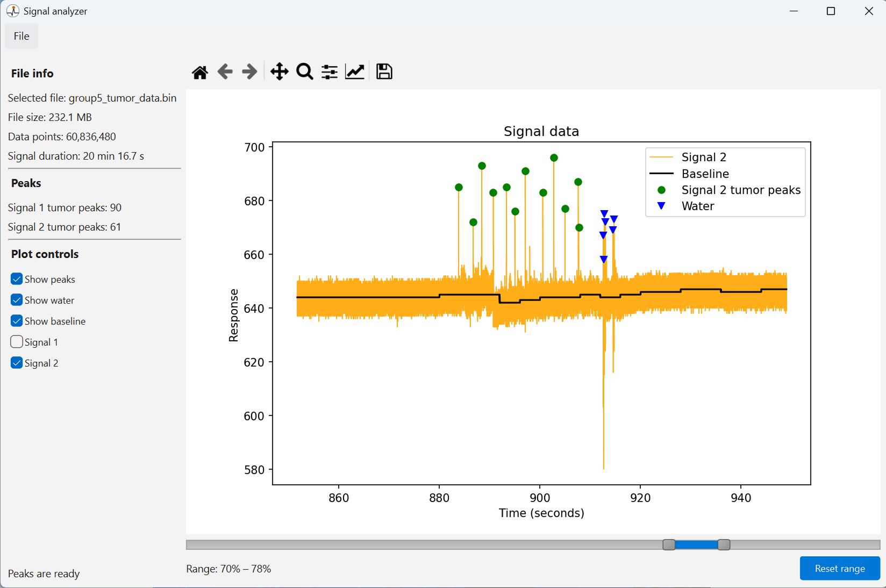Click the Peaks are ready status text
886x588 pixels.
(44, 573)
